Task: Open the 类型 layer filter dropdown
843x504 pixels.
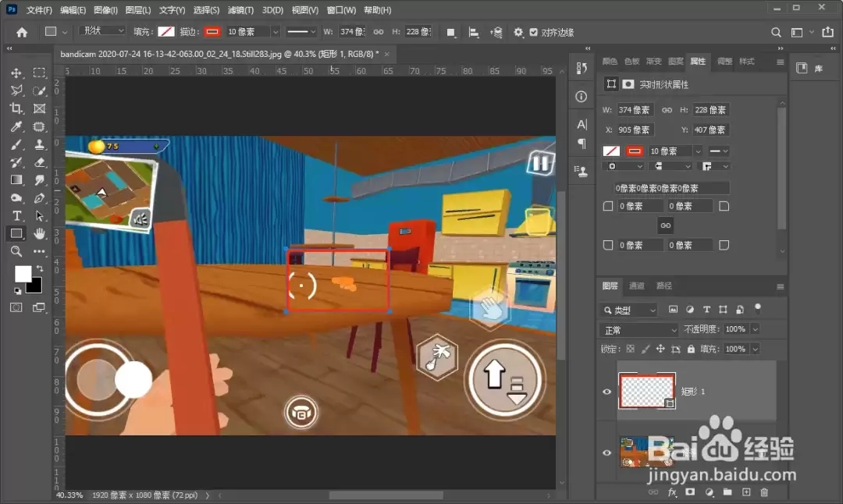Action: 628,310
